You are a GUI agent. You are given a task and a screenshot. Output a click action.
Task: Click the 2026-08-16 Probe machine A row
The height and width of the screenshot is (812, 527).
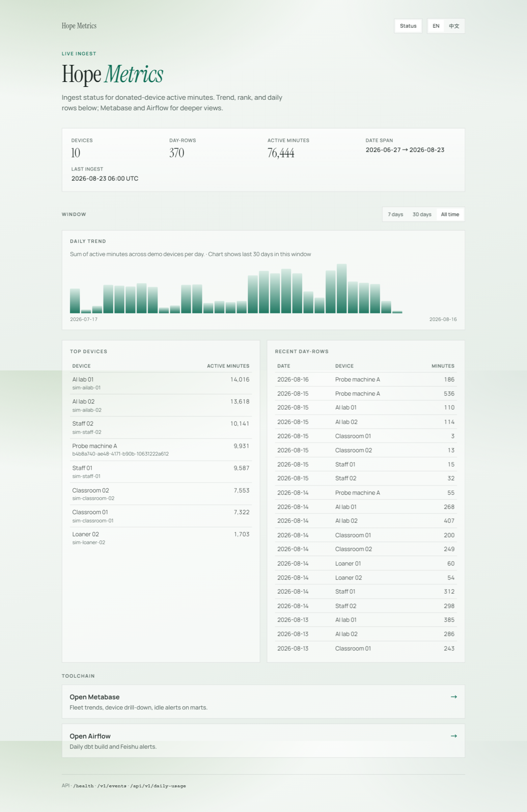pos(366,379)
